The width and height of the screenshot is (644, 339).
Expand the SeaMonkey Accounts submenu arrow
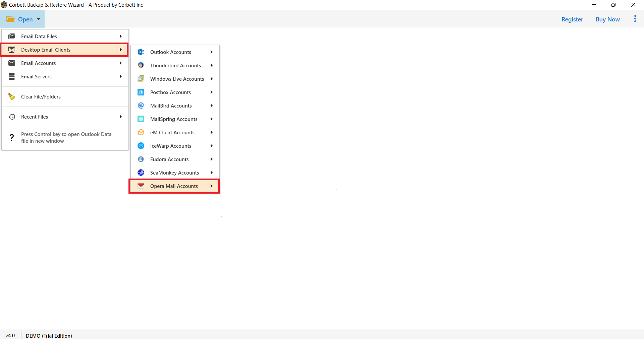tap(212, 173)
